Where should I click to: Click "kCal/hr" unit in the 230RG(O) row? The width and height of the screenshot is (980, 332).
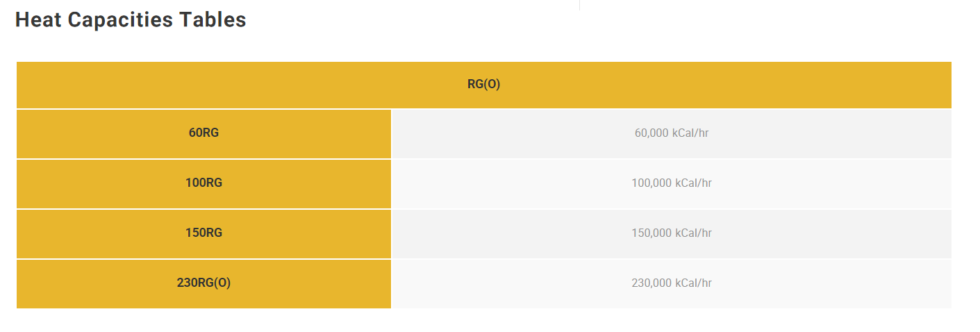tap(694, 283)
